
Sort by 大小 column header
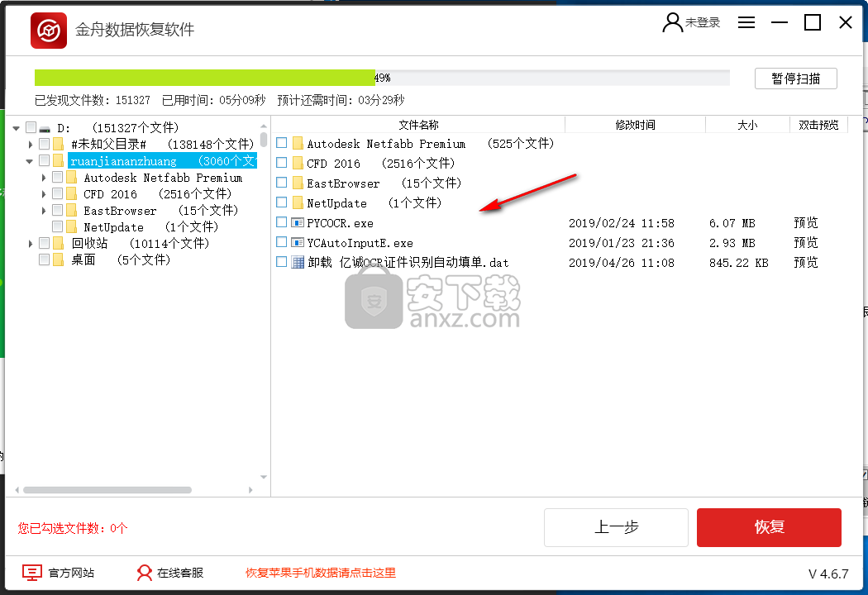tap(747, 125)
